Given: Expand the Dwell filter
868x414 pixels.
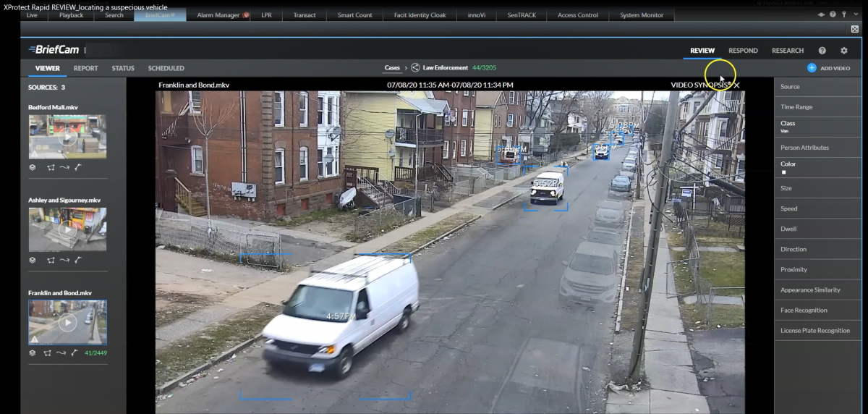Looking at the screenshot, I should point(818,229).
